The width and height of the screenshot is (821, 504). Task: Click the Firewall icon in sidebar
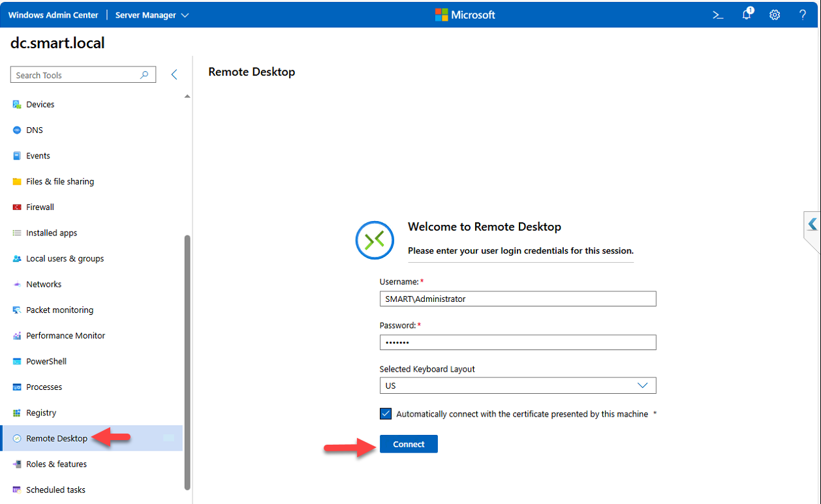pyautogui.click(x=17, y=207)
